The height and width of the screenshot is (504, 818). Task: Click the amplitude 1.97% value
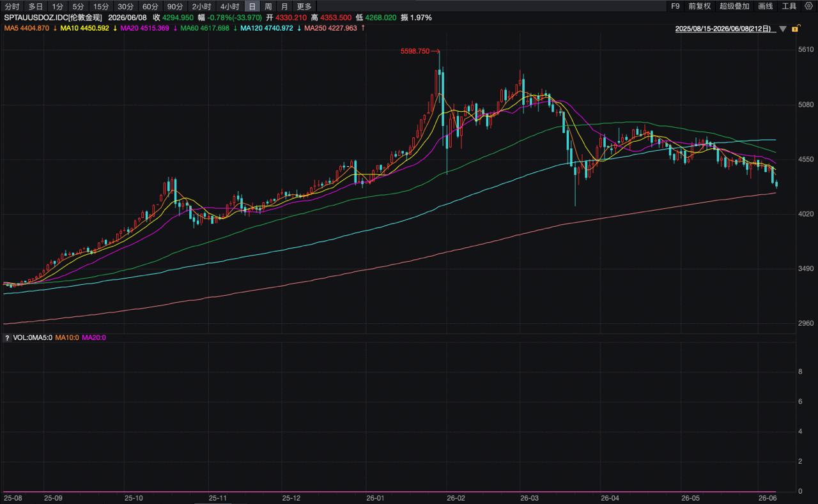point(421,17)
